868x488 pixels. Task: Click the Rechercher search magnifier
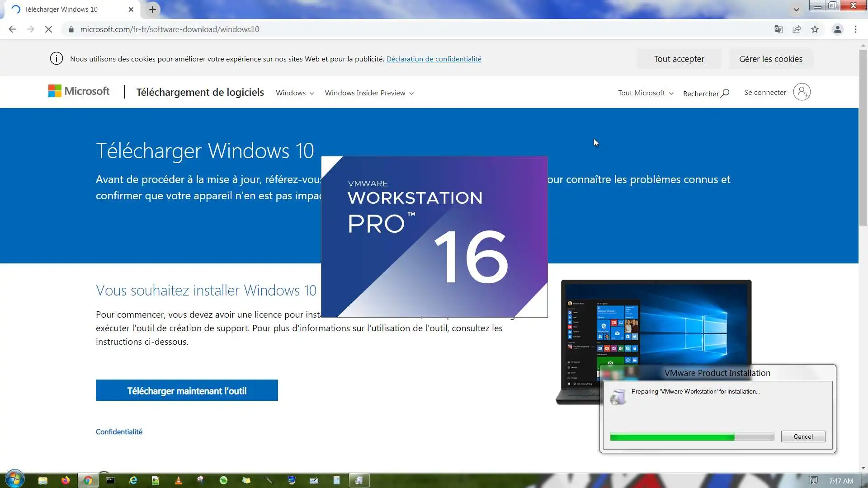[x=725, y=93]
